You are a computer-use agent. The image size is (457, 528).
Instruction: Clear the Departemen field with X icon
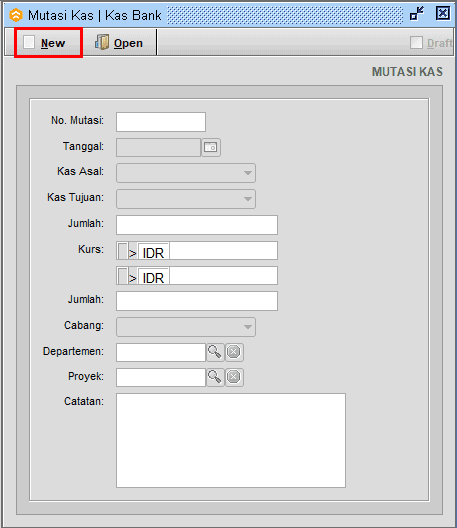click(x=234, y=352)
